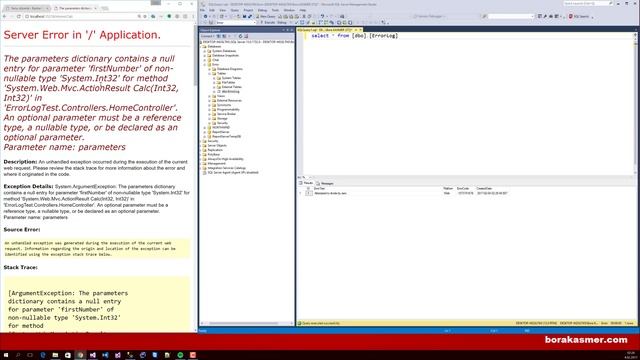640x360 pixels.
Task: Open the View menu in SSMS
Action: (x=222, y=10)
